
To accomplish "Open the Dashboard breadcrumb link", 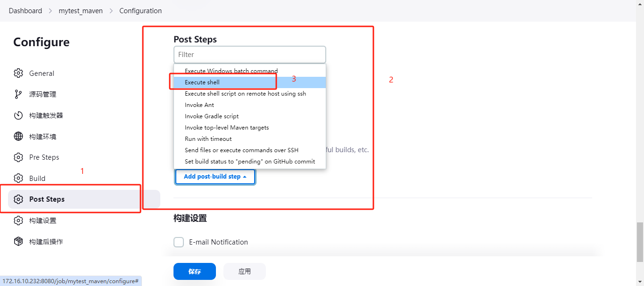I will coord(25,11).
